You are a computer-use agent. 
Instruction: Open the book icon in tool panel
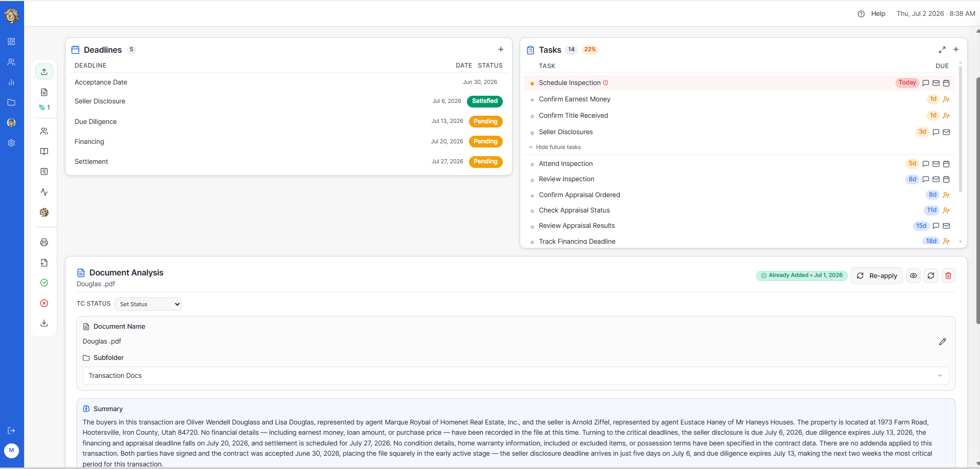(x=44, y=152)
